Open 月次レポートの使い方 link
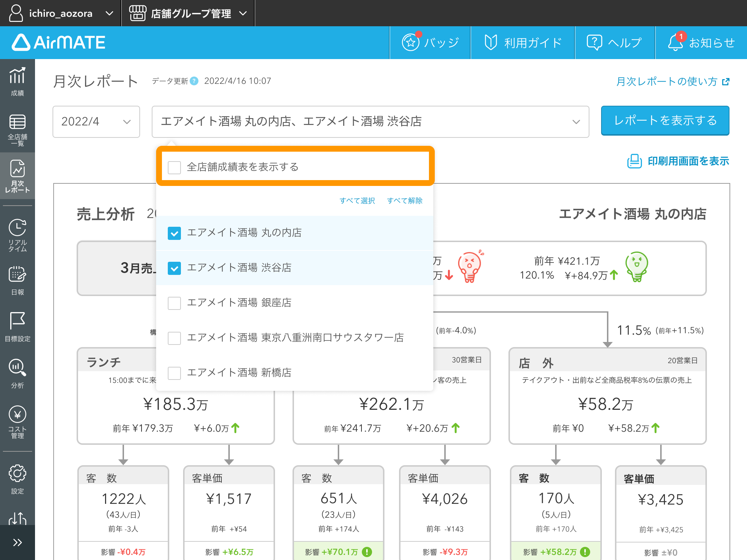This screenshot has width=747, height=560. pyautogui.click(x=667, y=82)
